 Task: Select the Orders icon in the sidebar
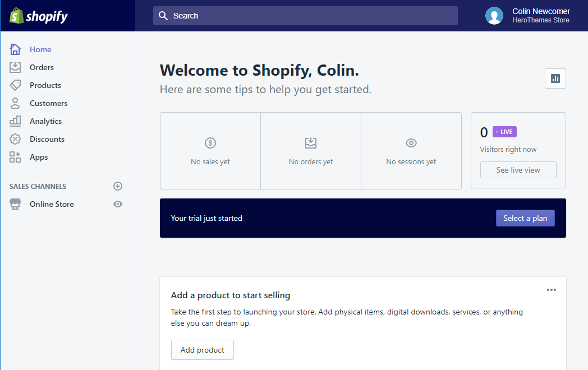(15, 67)
